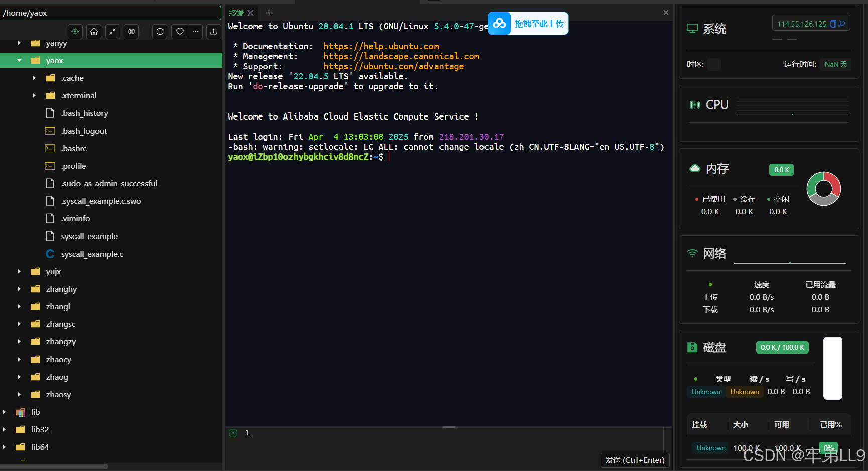Click 发送 (Ctrl+Enter) send button

635,460
